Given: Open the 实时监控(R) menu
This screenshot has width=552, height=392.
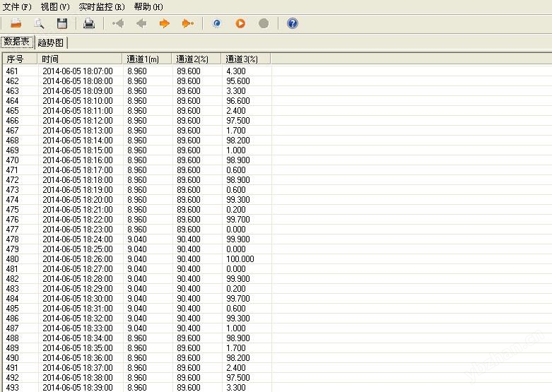Looking at the screenshot, I should (102, 6).
